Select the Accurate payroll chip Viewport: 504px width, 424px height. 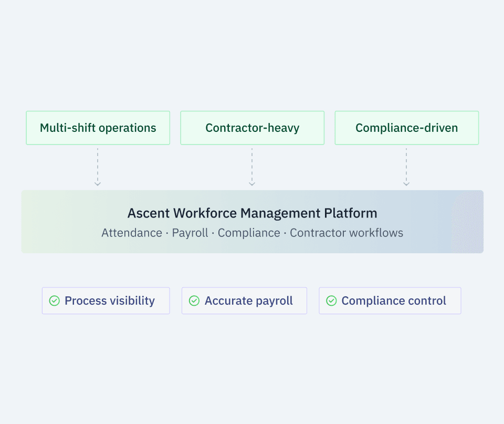pyautogui.click(x=244, y=301)
